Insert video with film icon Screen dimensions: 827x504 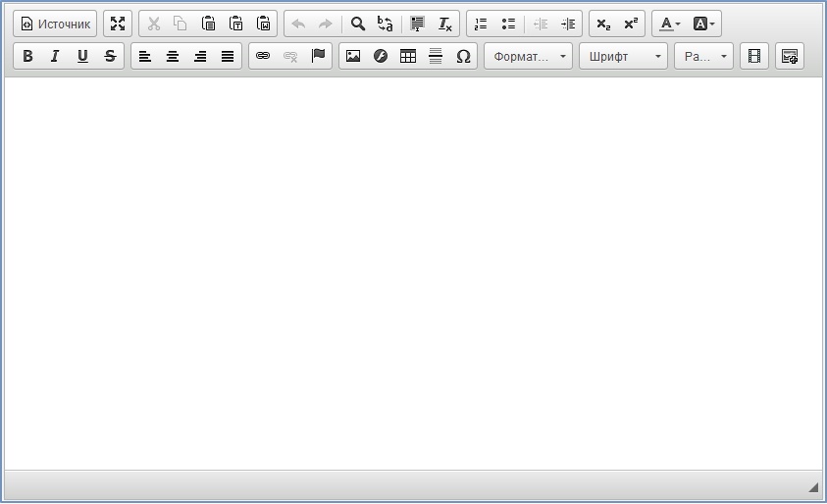(754, 56)
